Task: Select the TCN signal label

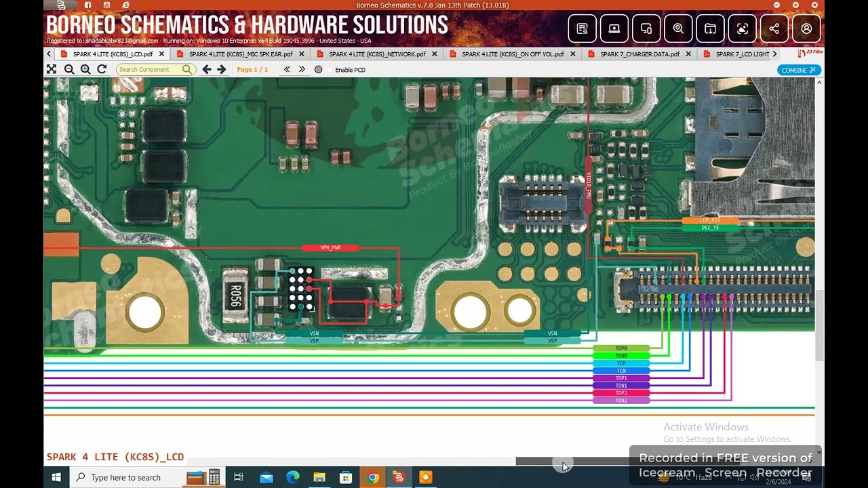Action: [x=621, y=371]
